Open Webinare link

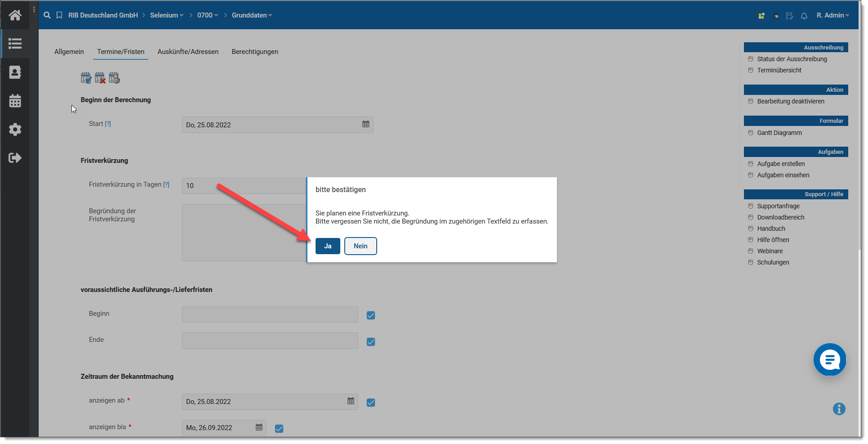(770, 251)
